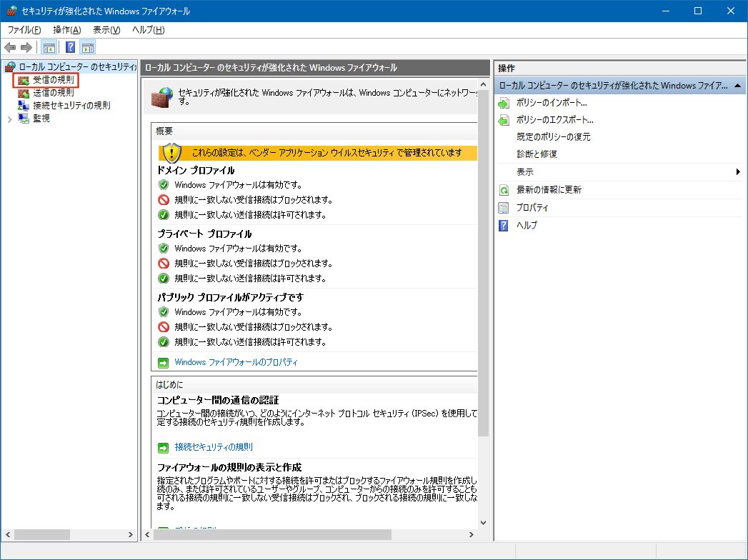Toggle the action pane toolbar icon

[88, 47]
